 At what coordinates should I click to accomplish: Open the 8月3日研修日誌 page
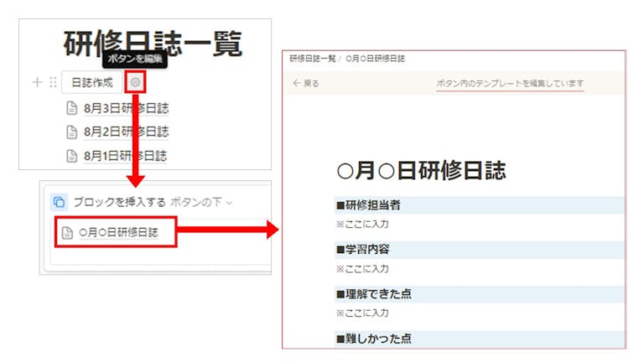point(126,108)
